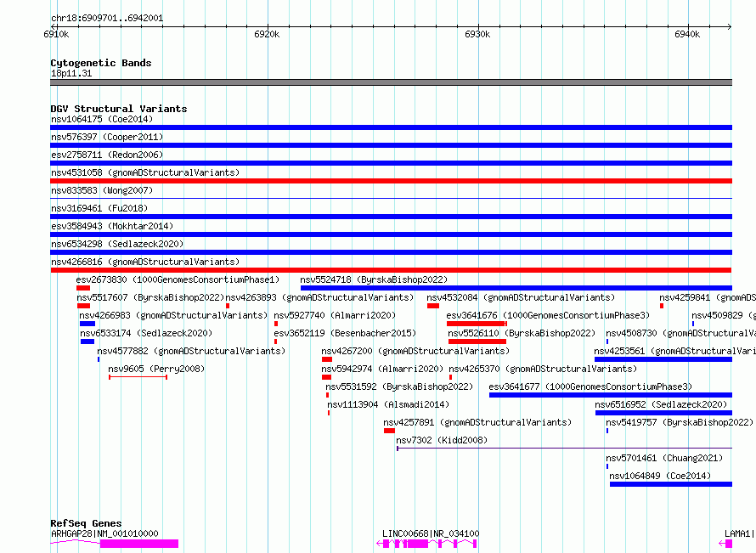756x553 pixels.
Task: Open nsv4531058 gnomAD structural variant label
Action: pyautogui.click(x=145, y=172)
